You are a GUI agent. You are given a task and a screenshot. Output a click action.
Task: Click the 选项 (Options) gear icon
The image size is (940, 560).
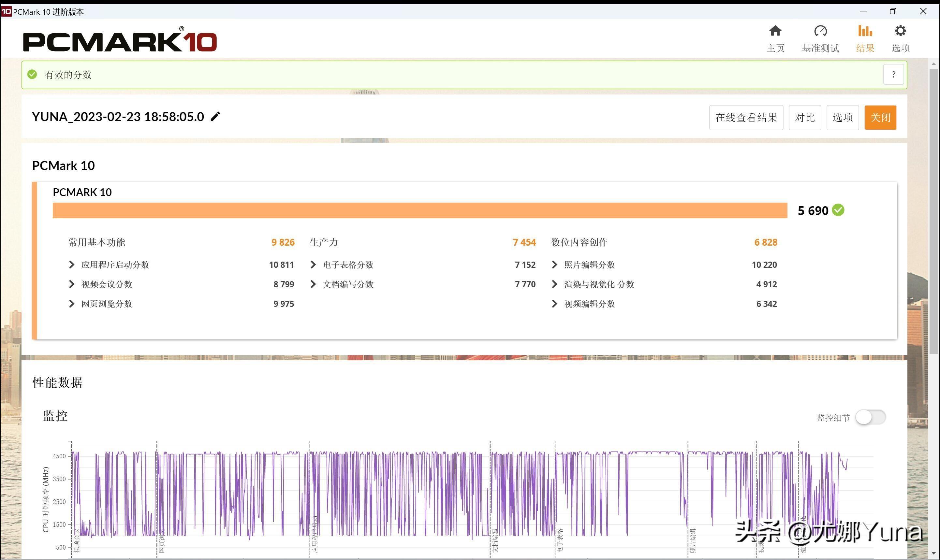point(901,32)
